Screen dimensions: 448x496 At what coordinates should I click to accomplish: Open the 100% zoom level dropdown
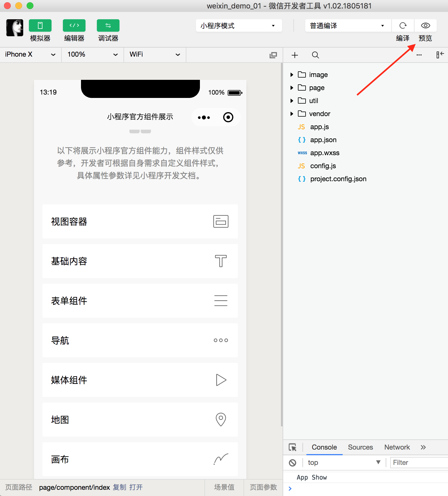93,54
